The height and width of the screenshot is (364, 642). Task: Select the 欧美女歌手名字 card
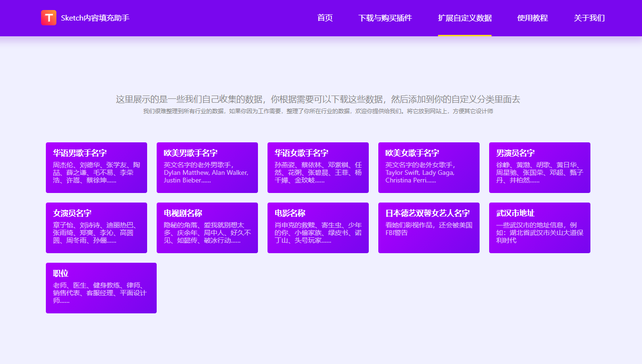click(x=429, y=168)
